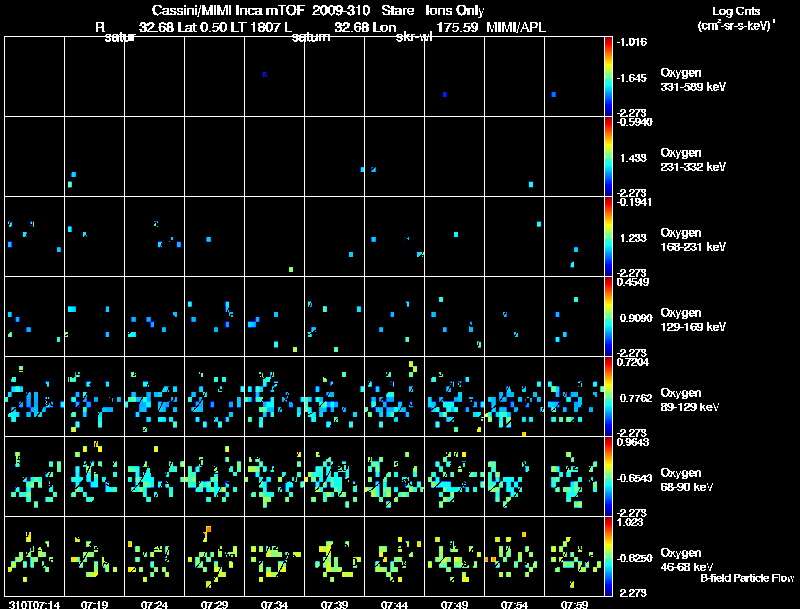Viewport: 800px width, 609px height.
Task: Click the 'Stare' mode label in the title
Action: click(397, 10)
